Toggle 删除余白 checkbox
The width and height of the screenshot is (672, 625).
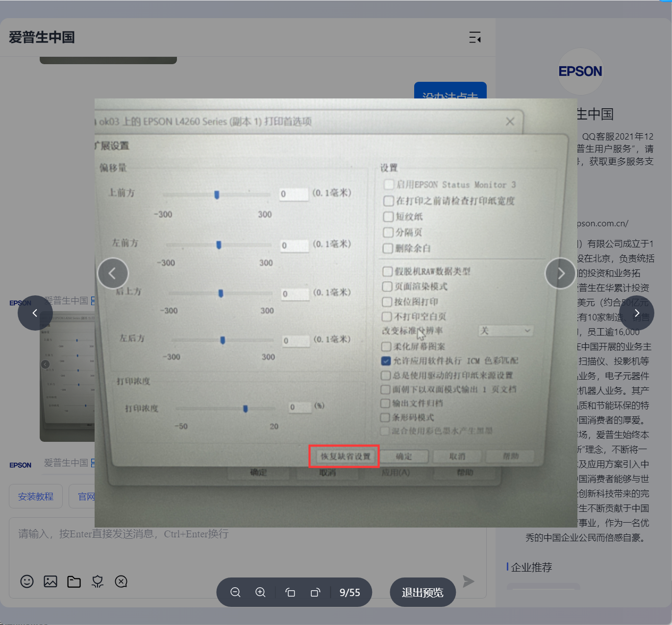[388, 248]
